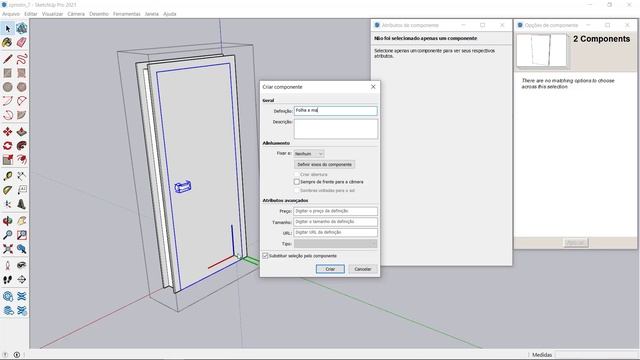This screenshot has height=360, width=640.
Task: Pick the Zoom Window tool
Action: [22, 235]
